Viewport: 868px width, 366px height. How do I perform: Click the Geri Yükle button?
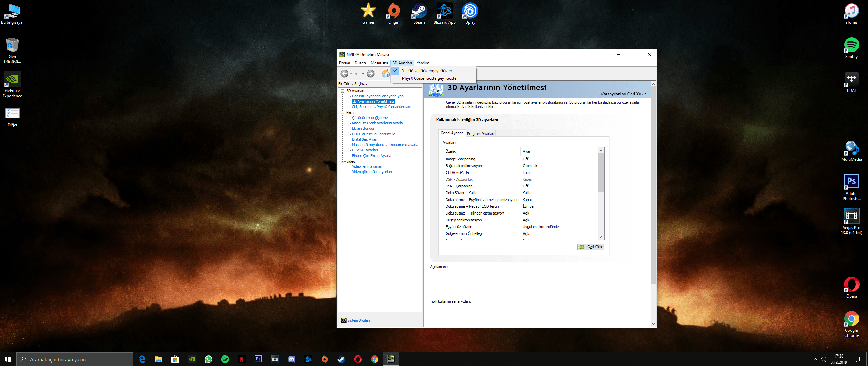click(x=591, y=247)
